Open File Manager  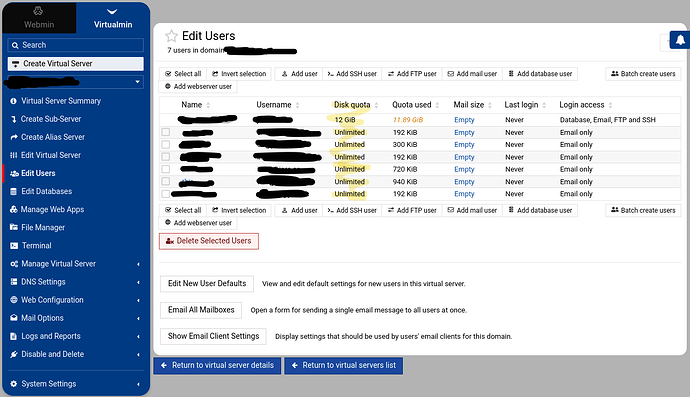43,227
